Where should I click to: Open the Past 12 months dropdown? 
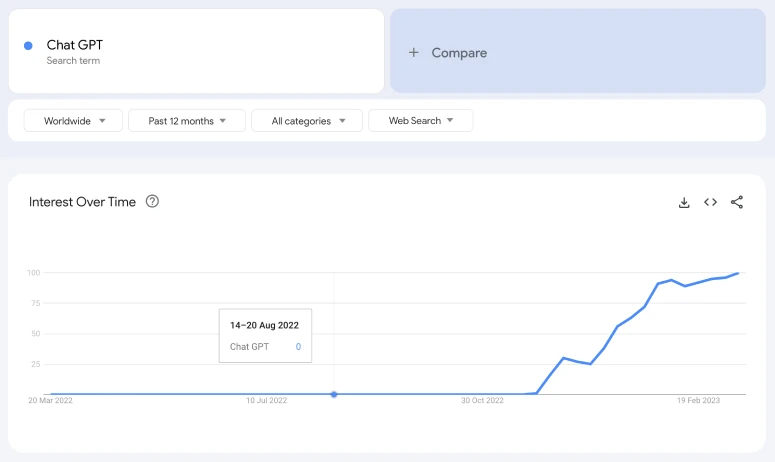coord(187,121)
